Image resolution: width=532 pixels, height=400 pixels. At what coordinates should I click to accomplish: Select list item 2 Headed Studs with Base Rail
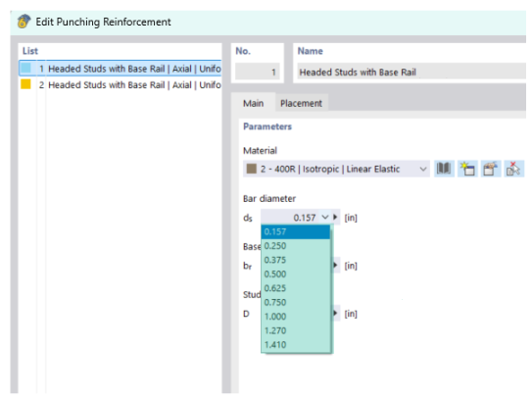click(121, 85)
